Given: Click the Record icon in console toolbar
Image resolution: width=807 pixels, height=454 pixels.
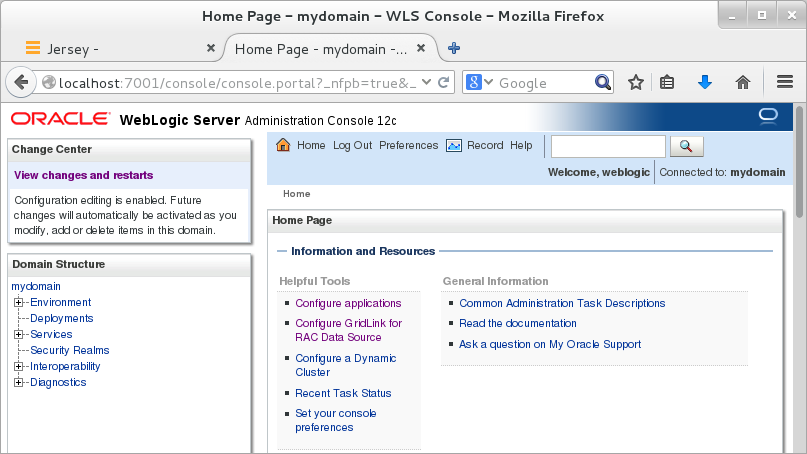Looking at the screenshot, I should click(454, 146).
